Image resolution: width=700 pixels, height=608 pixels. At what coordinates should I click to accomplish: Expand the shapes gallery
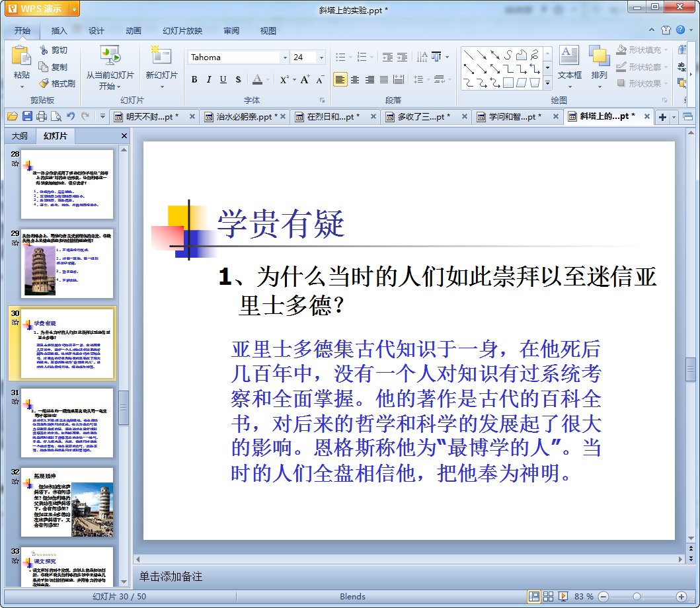547,83
